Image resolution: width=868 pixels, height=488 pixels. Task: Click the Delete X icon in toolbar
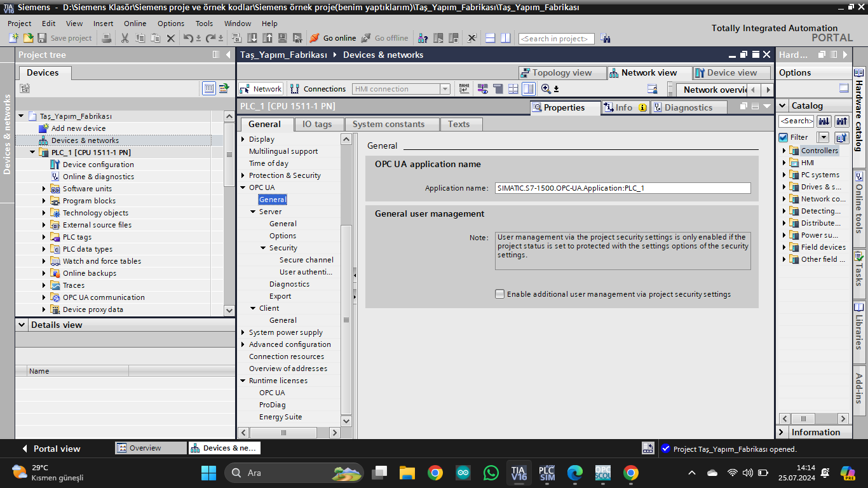click(x=170, y=38)
